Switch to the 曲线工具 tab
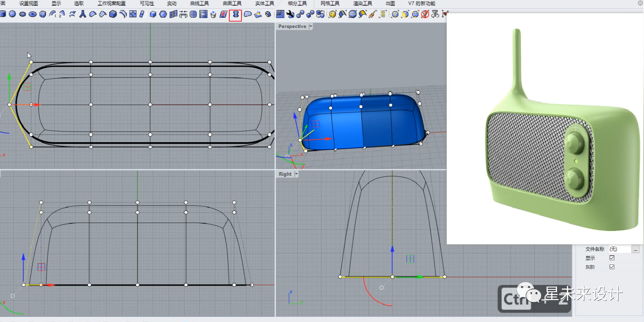Image resolution: width=644 pixels, height=322 pixels. click(x=199, y=3)
